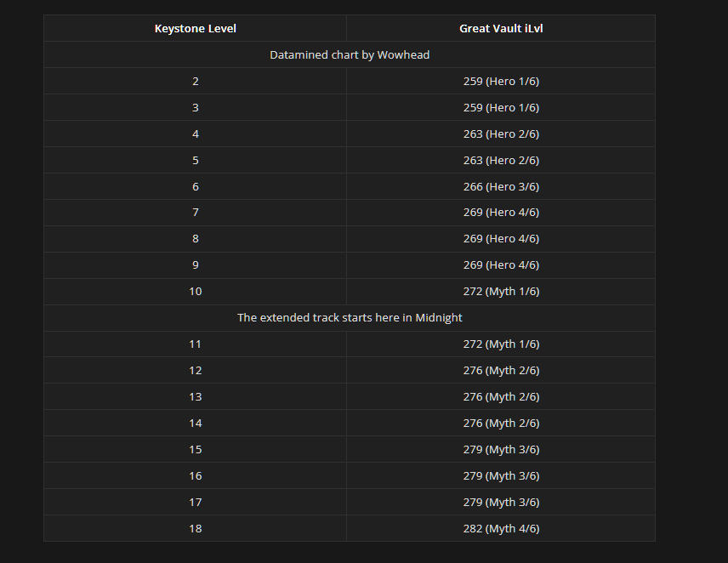Click the 259 (Hero 1/6) cell for keystone 3

(501, 107)
